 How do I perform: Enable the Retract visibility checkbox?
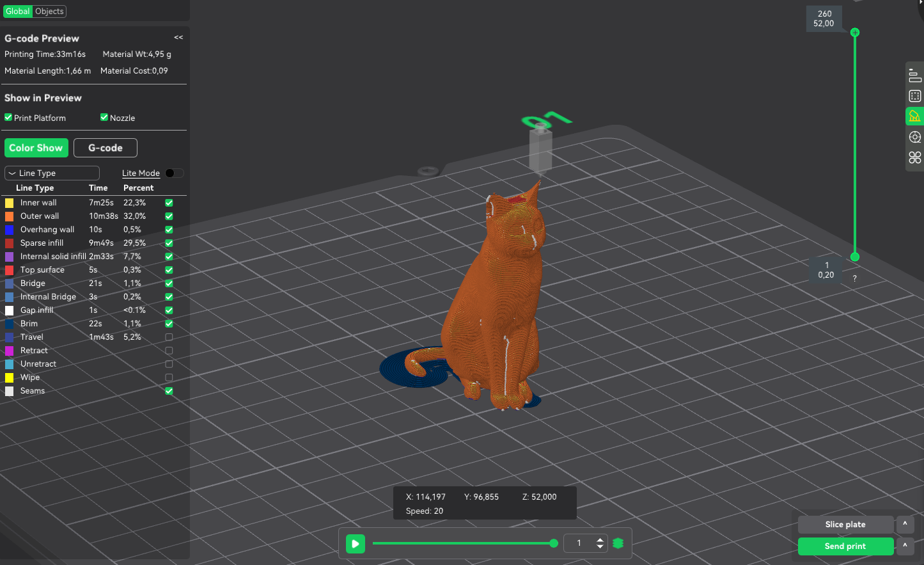tap(169, 351)
